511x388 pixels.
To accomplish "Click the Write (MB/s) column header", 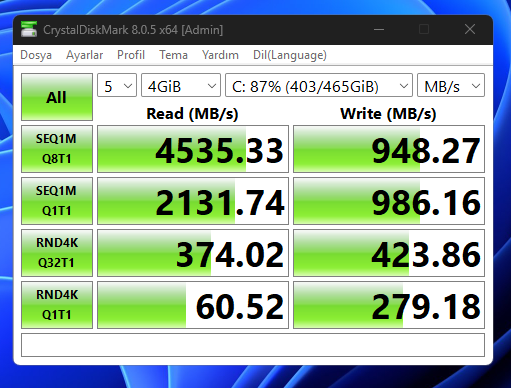I will (x=388, y=114).
